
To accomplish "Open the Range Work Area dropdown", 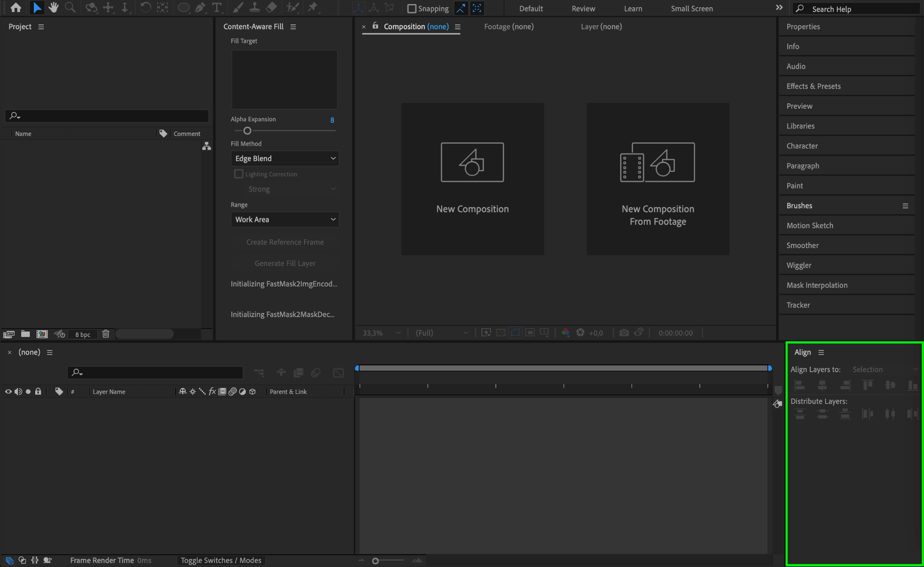I will click(x=285, y=219).
